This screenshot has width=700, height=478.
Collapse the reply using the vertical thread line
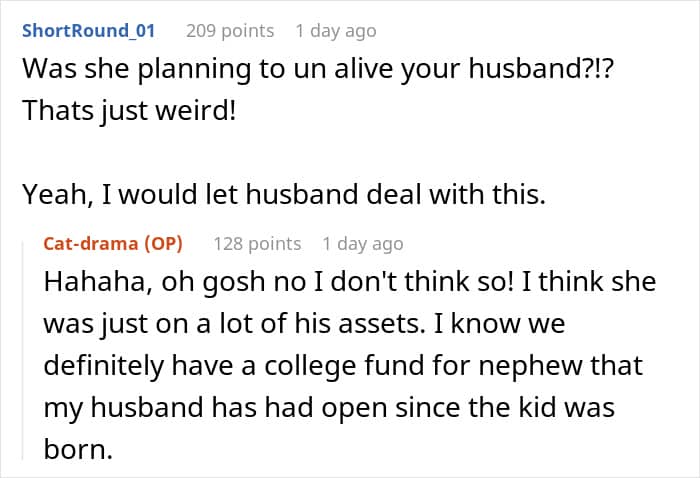click(x=23, y=350)
